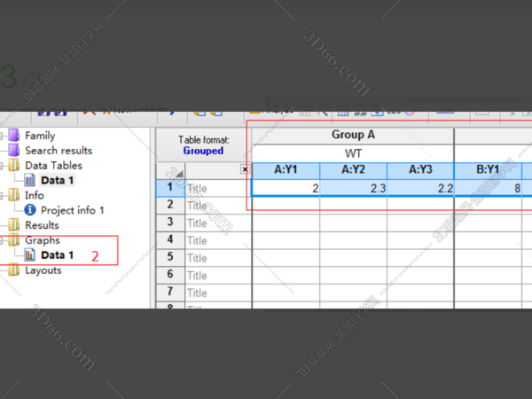Select the cell containing 2.3

click(353, 188)
